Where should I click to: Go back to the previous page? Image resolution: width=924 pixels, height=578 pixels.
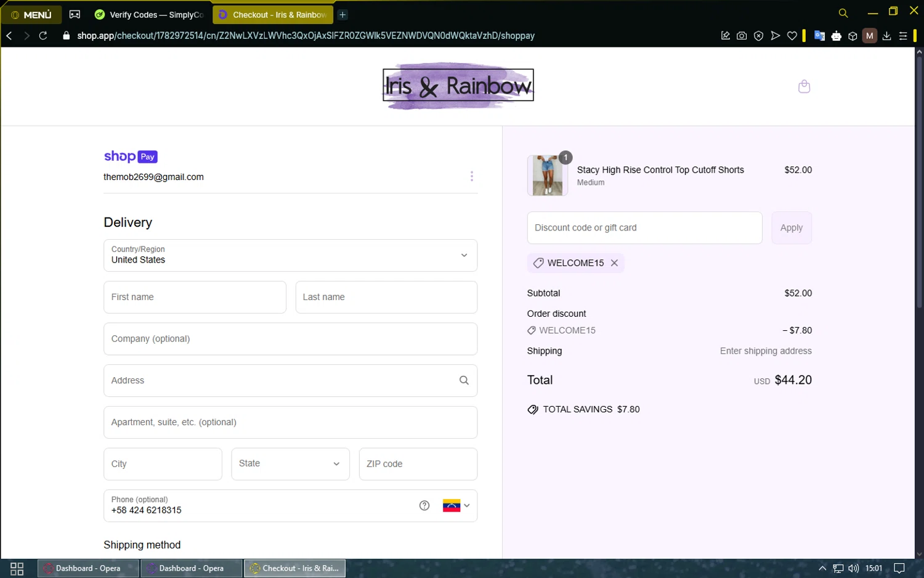9,36
